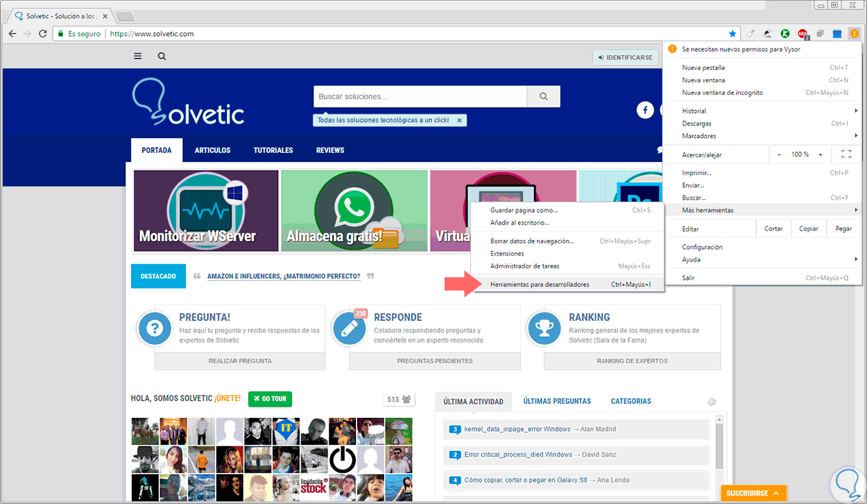
Task: Click the address bar URL
Action: coord(152,33)
